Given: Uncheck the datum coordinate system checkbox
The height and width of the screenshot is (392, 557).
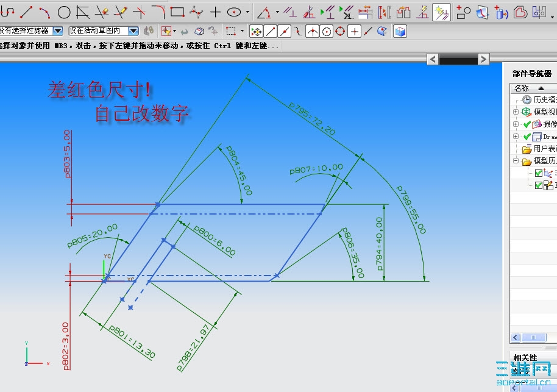Looking at the screenshot, I should 539,173.
